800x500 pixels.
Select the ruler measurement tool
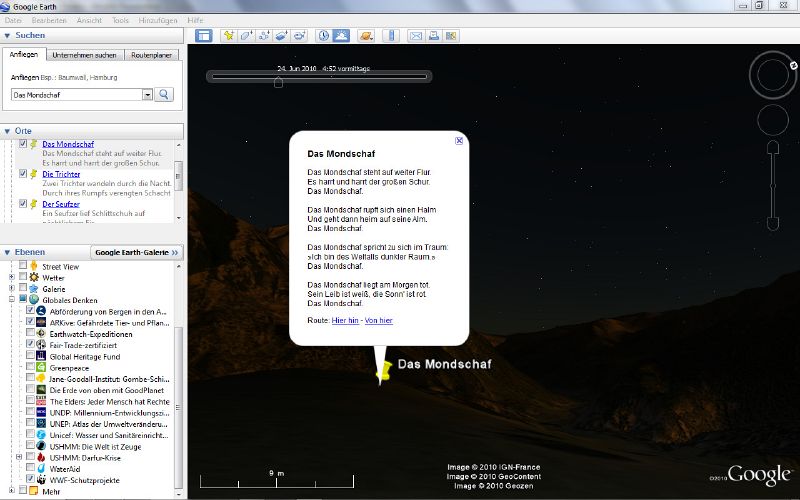391,36
